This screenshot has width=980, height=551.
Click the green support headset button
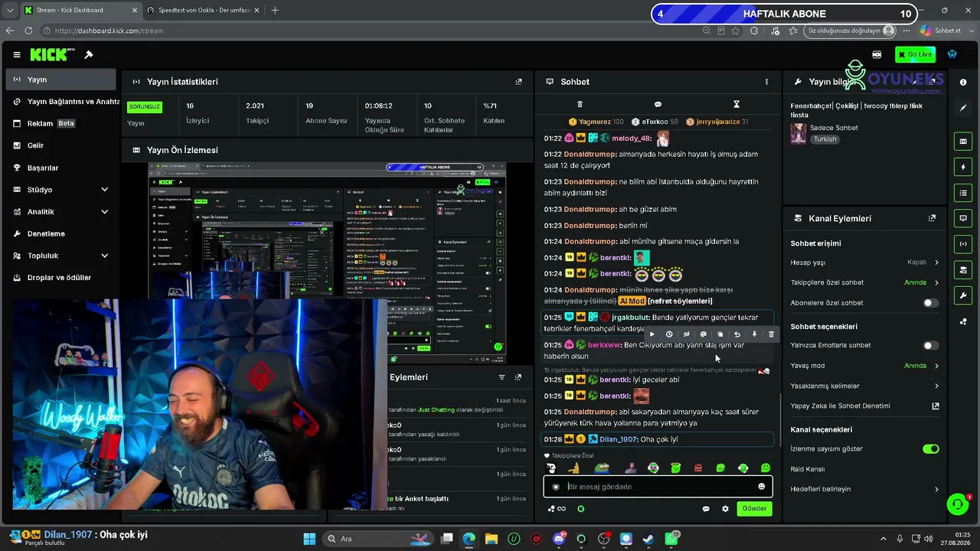click(x=957, y=504)
